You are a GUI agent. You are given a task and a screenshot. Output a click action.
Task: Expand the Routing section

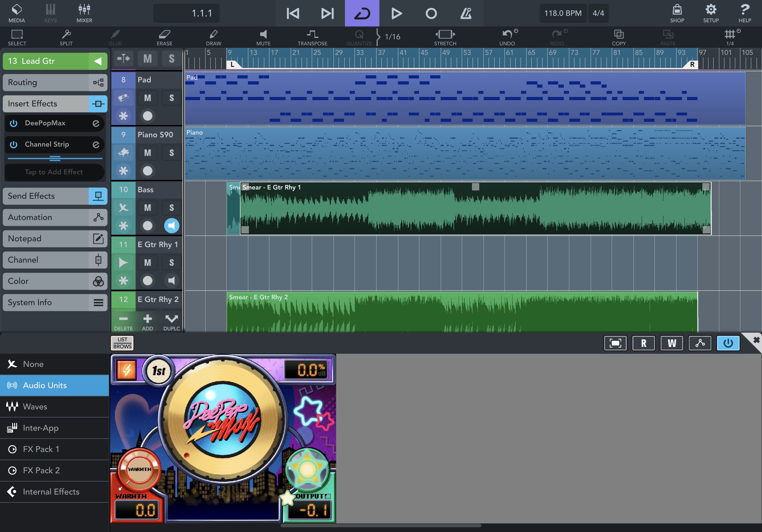pyautogui.click(x=55, y=82)
